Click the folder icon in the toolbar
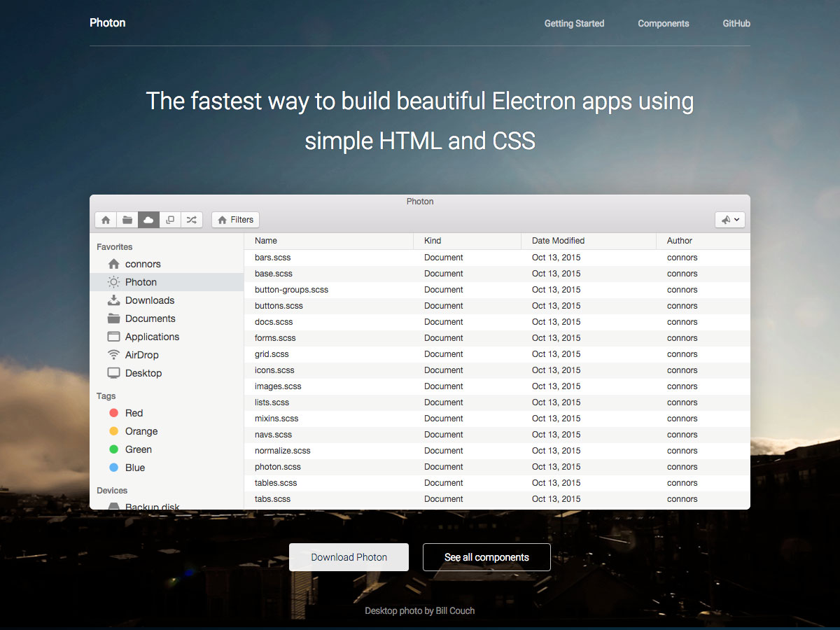 point(127,220)
